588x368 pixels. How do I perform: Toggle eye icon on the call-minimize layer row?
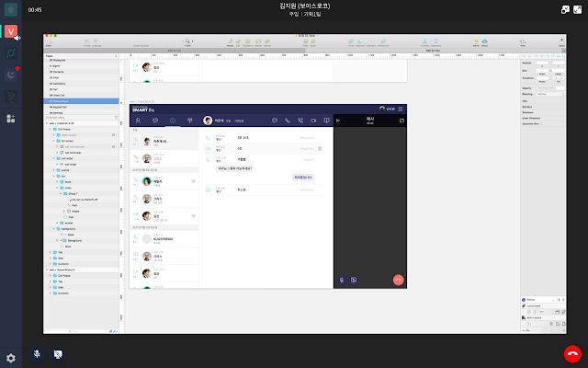click(x=113, y=147)
